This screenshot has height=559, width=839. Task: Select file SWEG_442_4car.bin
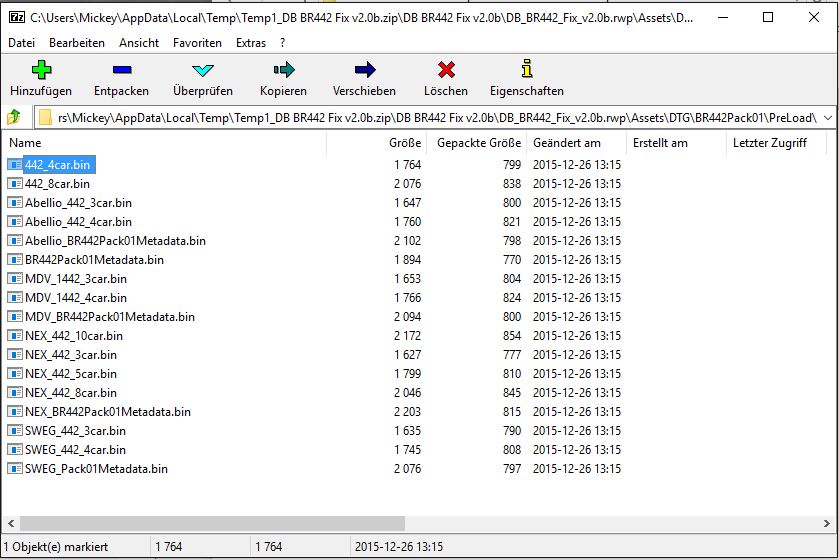pos(75,449)
